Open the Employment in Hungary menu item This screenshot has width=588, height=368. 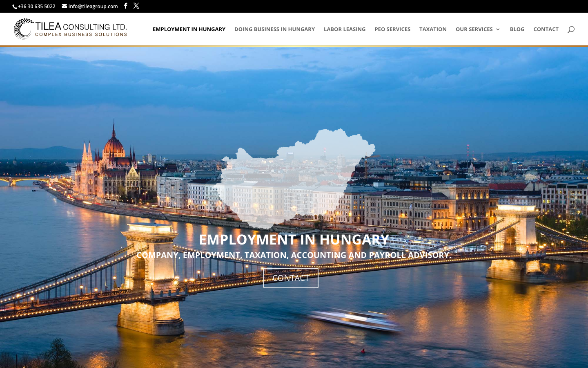coord(189,29)
